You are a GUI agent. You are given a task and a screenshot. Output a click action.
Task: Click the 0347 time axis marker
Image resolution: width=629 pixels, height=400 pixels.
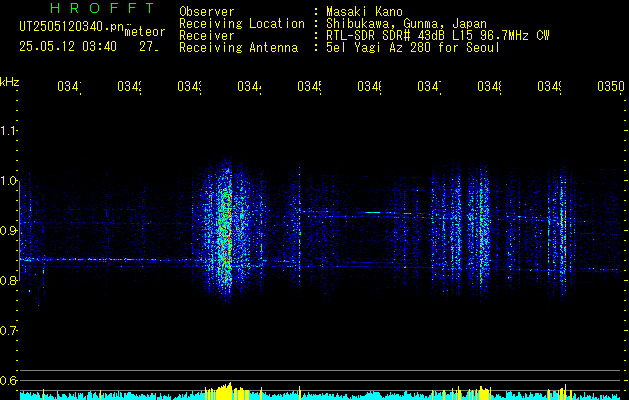[x=429, y=86]
